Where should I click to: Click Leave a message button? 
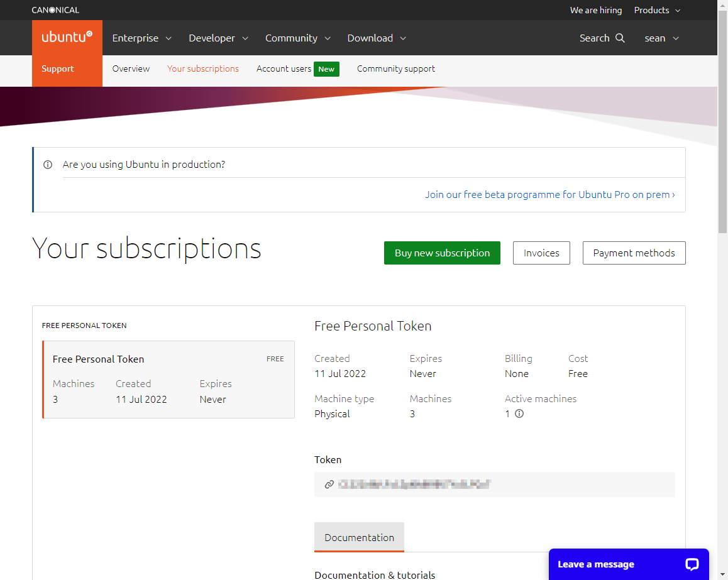629,564
